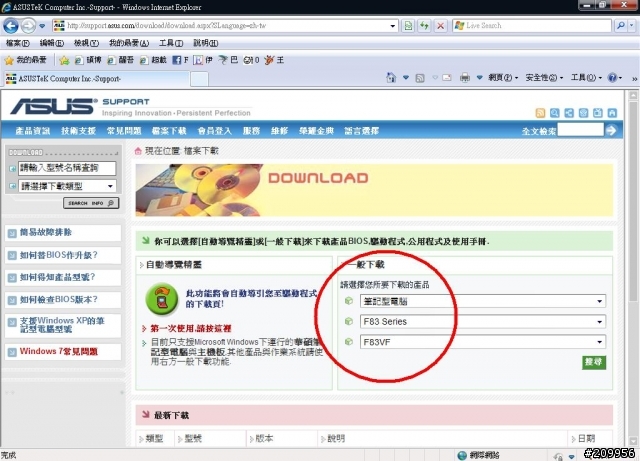The height and width of the screenshot is (461, 640).
Task: Open the 我的最愛(A) menu
Action: coord(129,43)
